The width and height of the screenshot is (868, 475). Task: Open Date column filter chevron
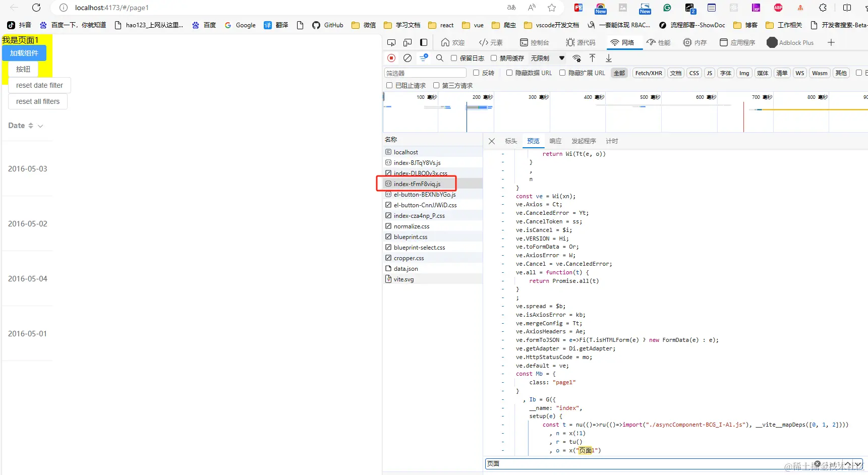pos(40,126)
